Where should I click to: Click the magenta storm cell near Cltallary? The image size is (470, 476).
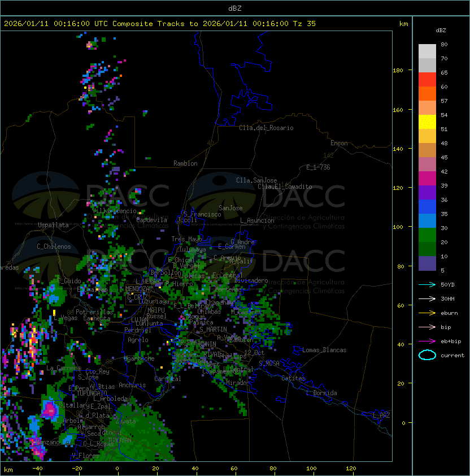pos(49,410)
